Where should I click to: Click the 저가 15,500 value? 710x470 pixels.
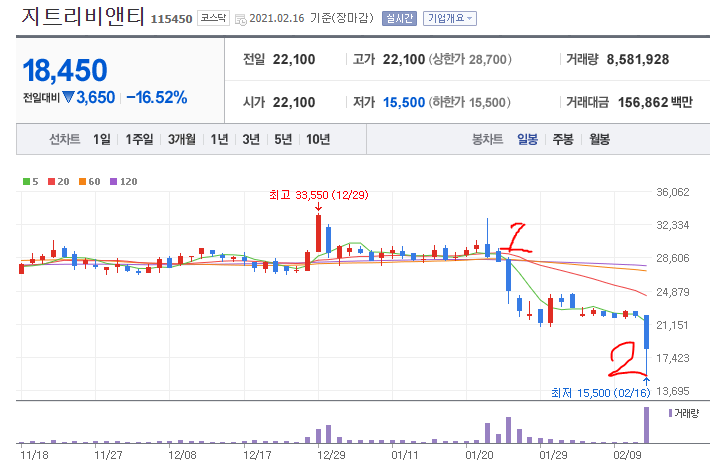coord(403,102)
